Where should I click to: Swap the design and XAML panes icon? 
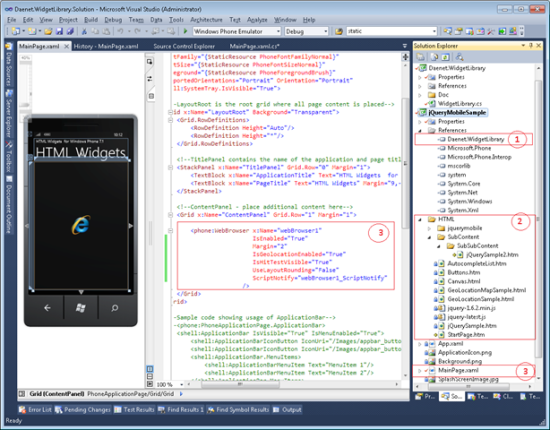[x=150, y=79]
